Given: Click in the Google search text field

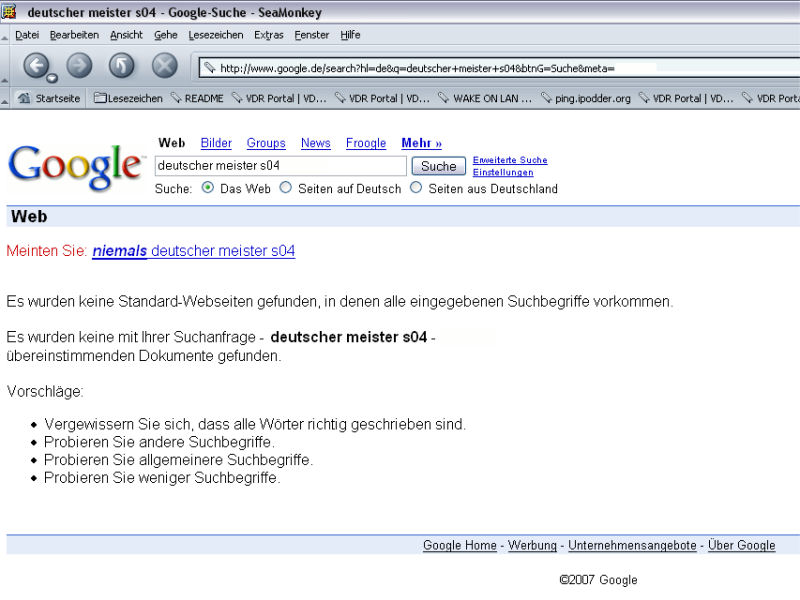Looking at the screenshot, I should point(280,166).
